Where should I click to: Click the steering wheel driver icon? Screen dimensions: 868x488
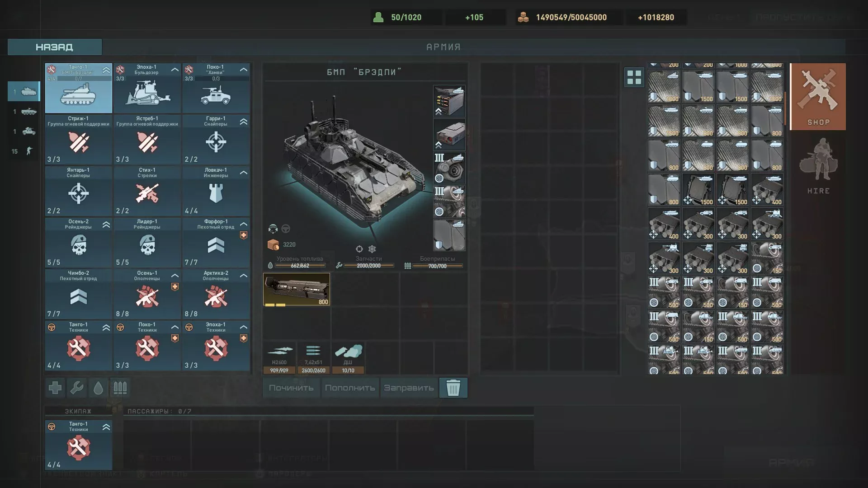point(286,229)
